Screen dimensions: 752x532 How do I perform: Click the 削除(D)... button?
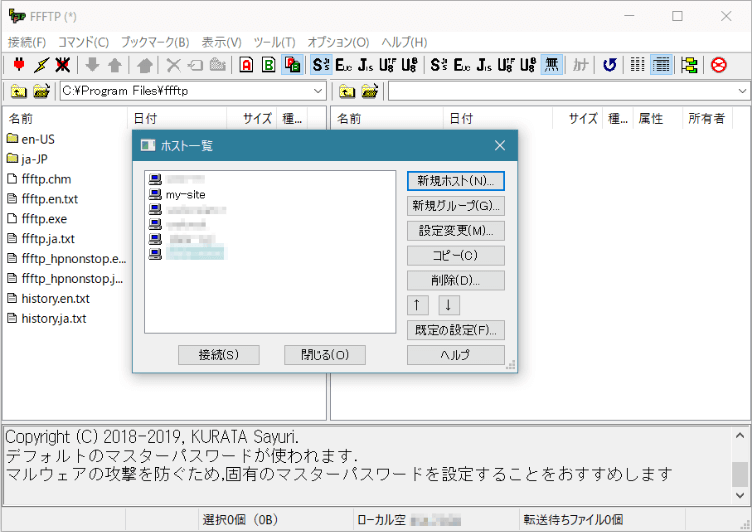pos(456,280)
